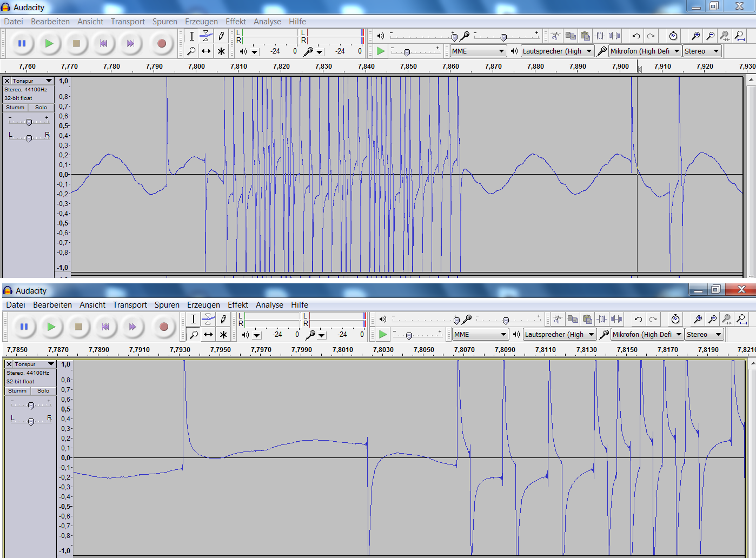Select the Multi-tool asterisk in upper window
Image resolution: width=756 pixels, height=558 pixels.
(x=221, y=51)
